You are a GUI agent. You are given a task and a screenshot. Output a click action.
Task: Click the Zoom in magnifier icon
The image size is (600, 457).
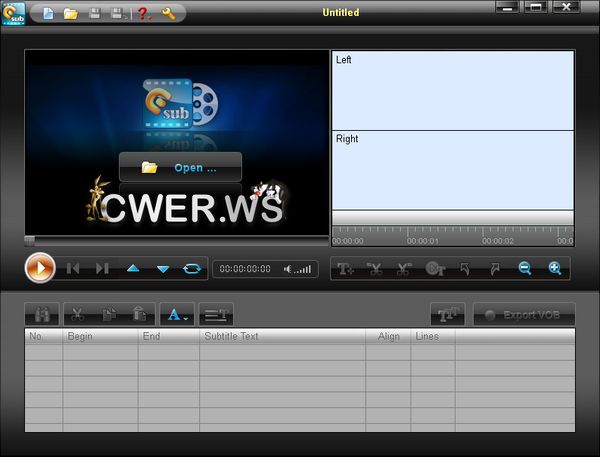pos(554,268)
